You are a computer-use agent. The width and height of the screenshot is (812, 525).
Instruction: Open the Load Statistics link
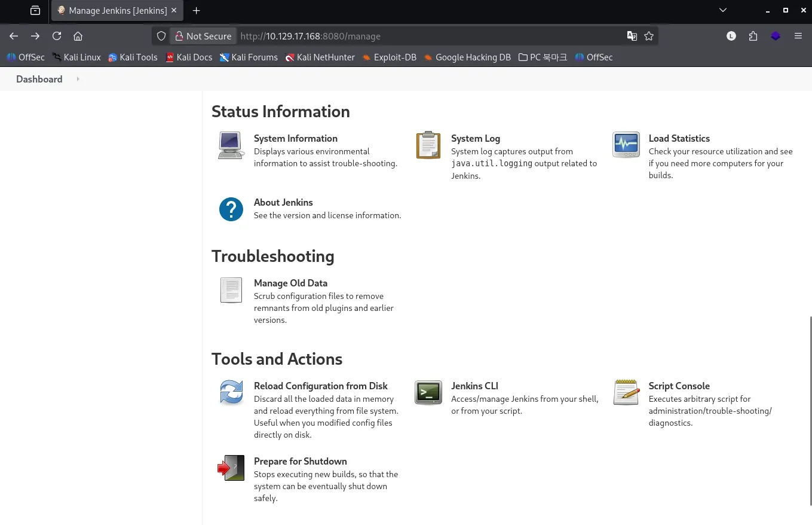(x=679, y=138)
